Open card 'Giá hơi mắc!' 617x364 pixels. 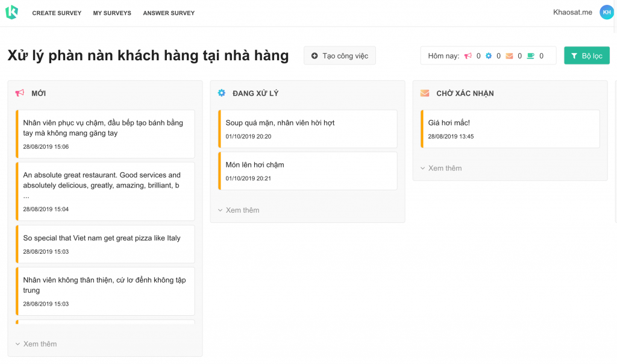pyautogui.click(x=510, y=129)
